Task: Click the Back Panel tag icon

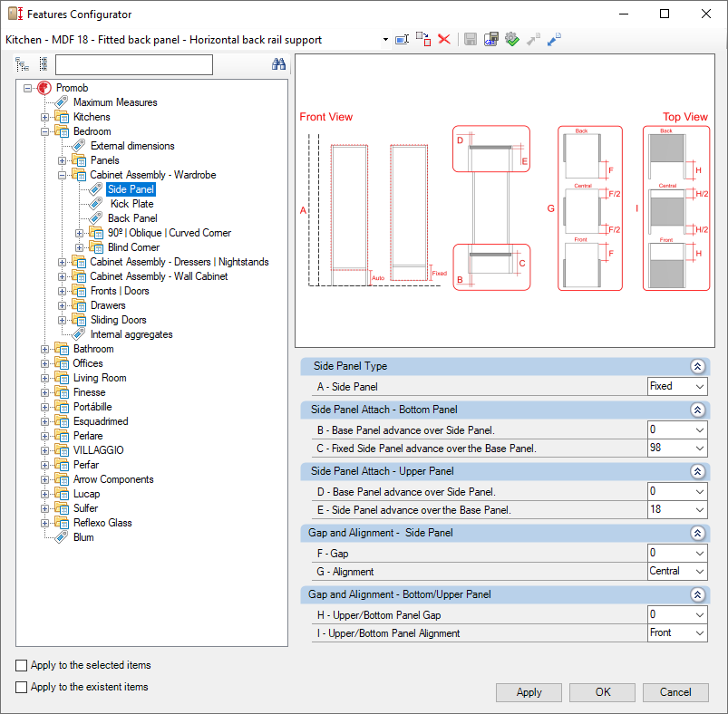Action: coord(96,218)
